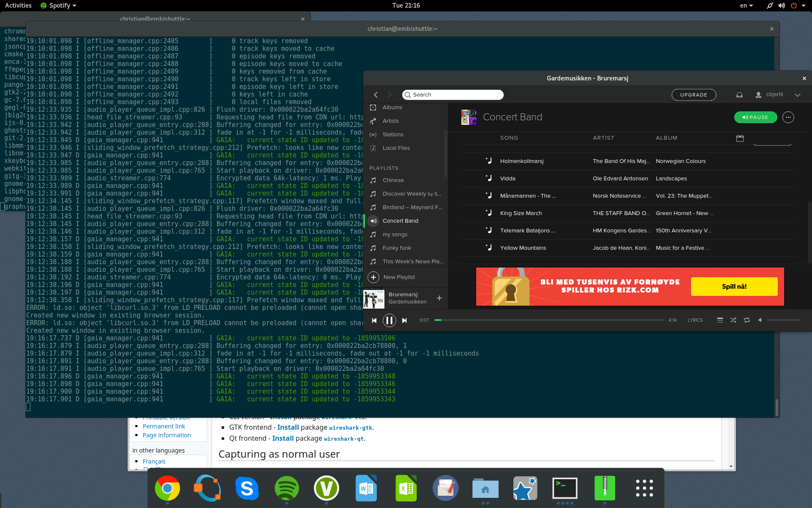Open the more options menu on Concert Band
This screenshot has width=812, height=508.
point(788,117)
